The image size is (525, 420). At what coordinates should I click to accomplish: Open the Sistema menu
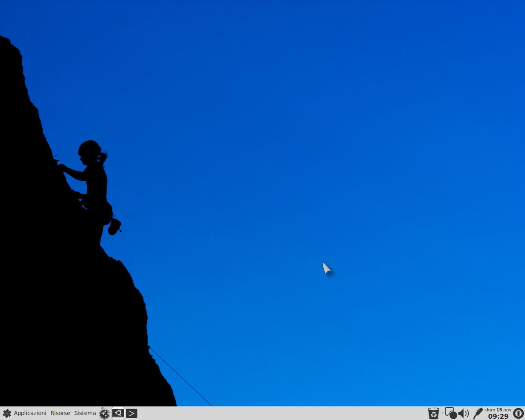coord(85,413)
